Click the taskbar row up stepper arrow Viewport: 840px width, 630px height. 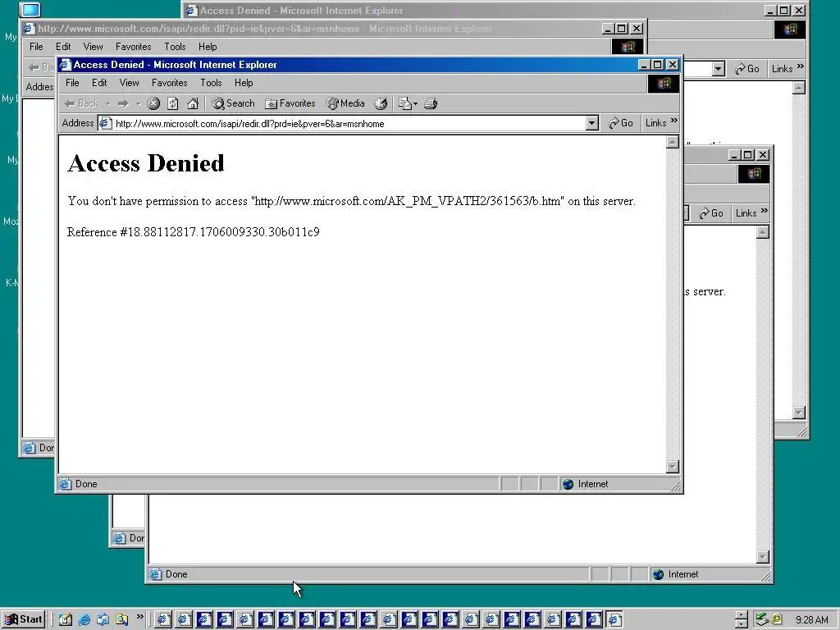point(742,615)
